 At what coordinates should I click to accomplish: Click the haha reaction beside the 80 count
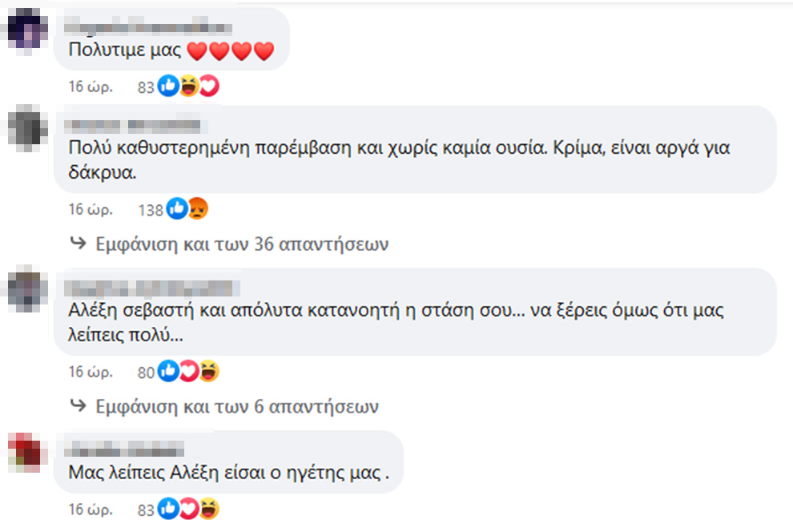click(209, 371)
